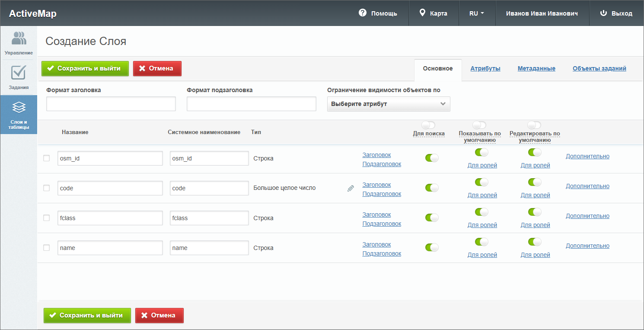Screen dimensions: 644x330
Task: Open the Карта map link
Action: click(x=434, y=13)
